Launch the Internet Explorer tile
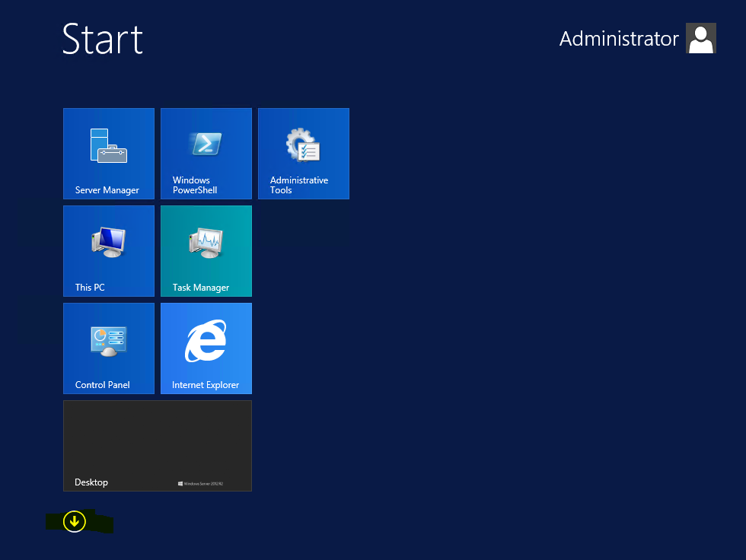Viewport: 746px width, 560px height. tap(206, 348)
